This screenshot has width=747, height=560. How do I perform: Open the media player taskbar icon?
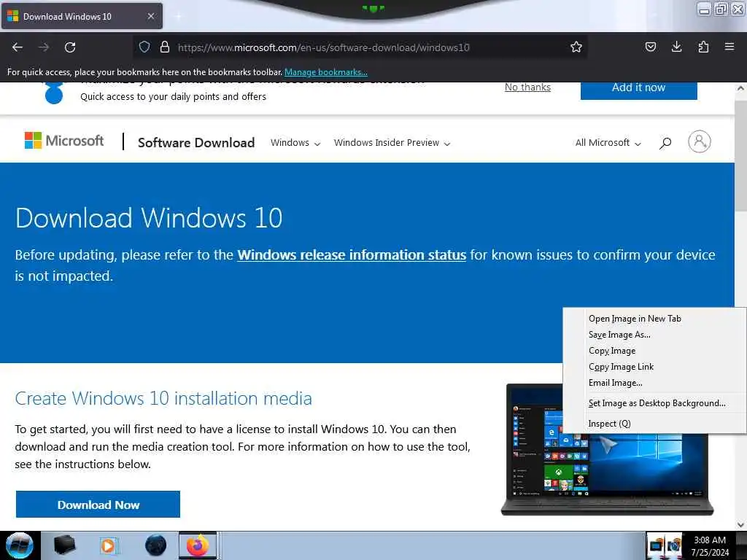pos(108,545)
